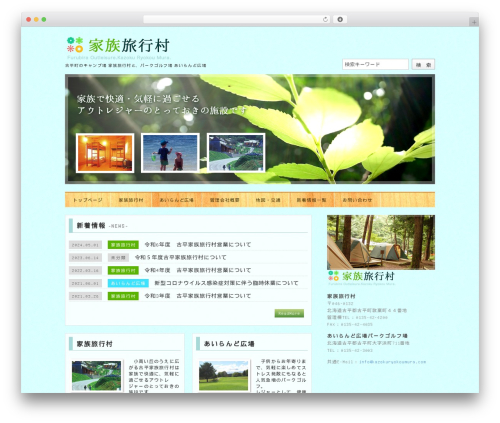Click the 2021.06.01 date label
Screen dimensions: 500x423
tap(85, 283)
